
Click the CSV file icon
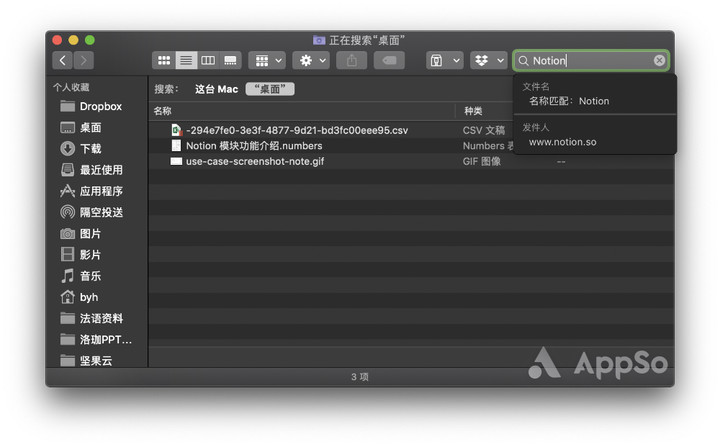click(176, 130)
